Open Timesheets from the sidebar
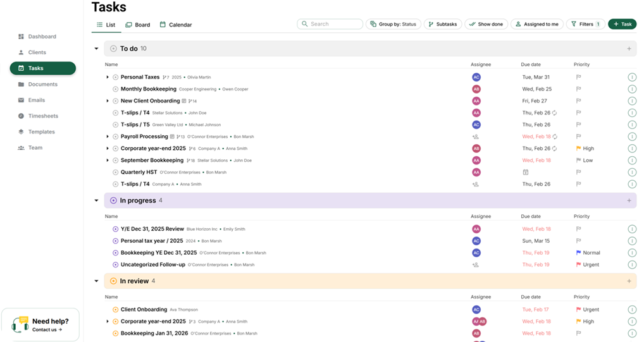Screen dimensions: 644x342 pos(42,116)
